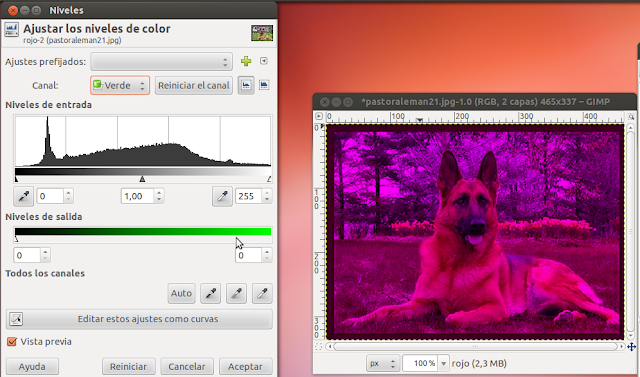Click the dog image on GIMP canvas
This screenshot has width=640, height=377.
coord(475,232)
